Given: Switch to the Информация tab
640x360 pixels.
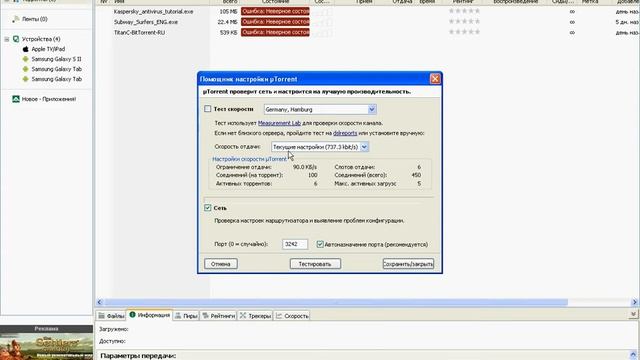Looking at the screenshot, I should pyautogui.click(x=149, y=315).
